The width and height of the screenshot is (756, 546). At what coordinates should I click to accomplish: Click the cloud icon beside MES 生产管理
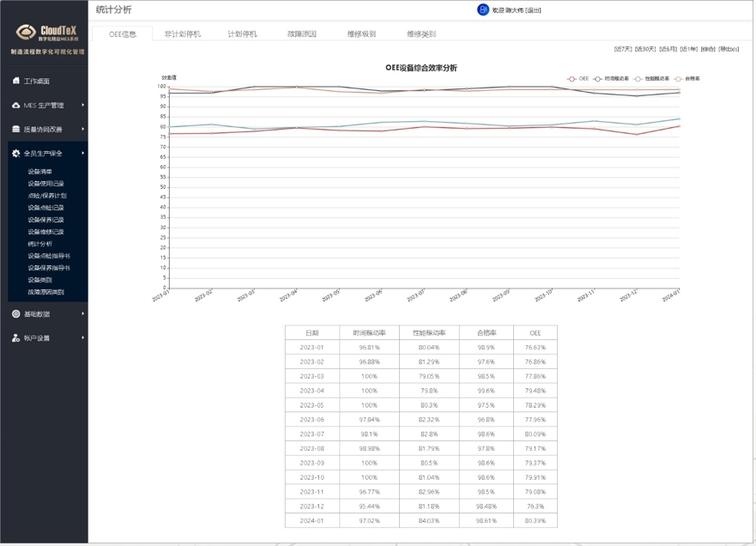coord(15,105)
